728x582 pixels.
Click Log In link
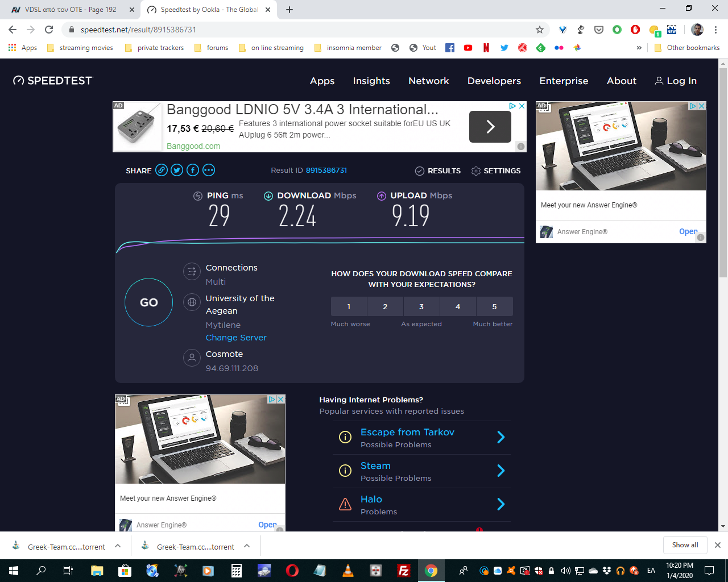pyautogui.click(x=676, y=81)
